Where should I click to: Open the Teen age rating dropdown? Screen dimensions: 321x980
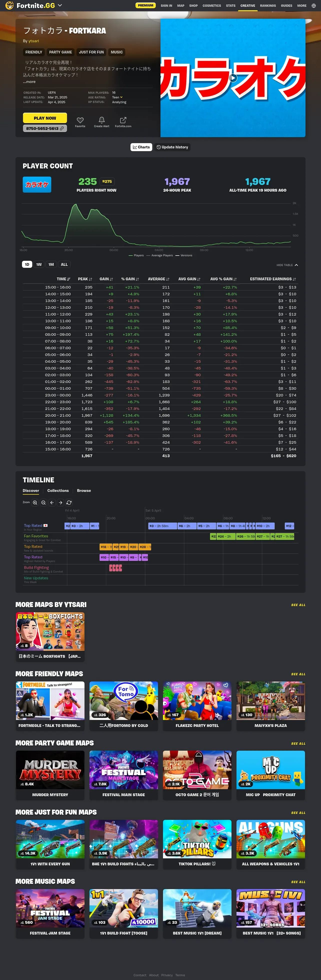[117, 97]
